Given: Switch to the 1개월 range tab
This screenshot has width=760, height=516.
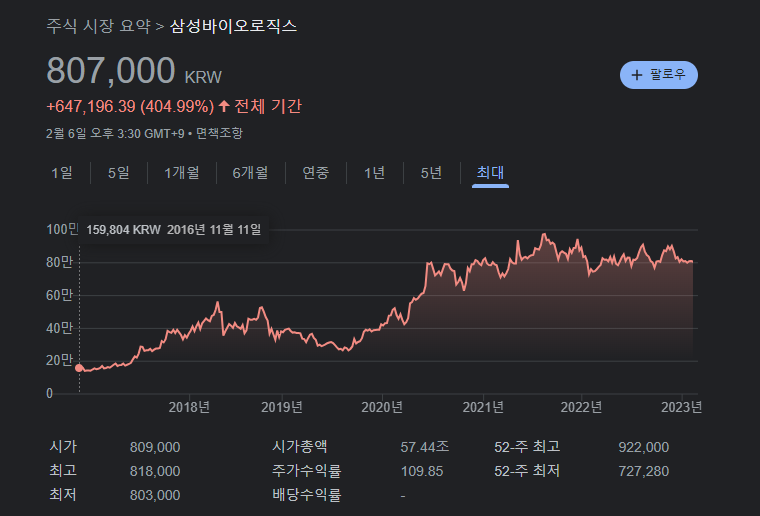Looking at the screenshot, I should [182, 172].
